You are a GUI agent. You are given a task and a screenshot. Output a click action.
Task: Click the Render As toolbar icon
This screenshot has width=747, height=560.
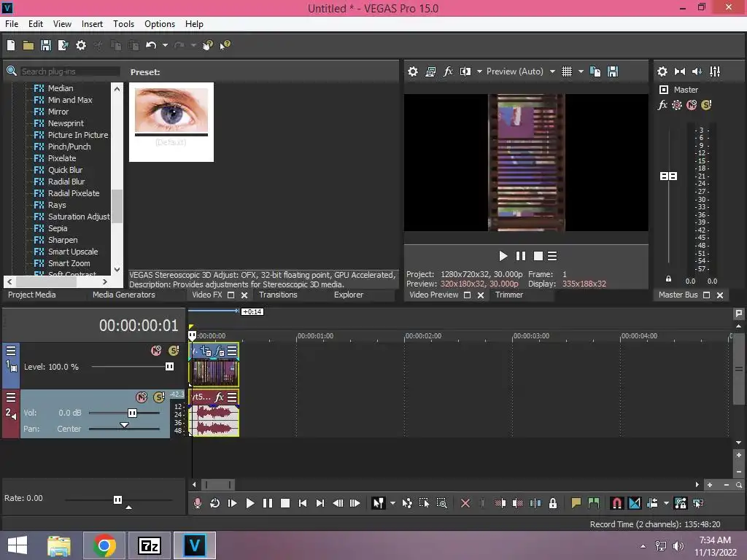coord(63,45)
